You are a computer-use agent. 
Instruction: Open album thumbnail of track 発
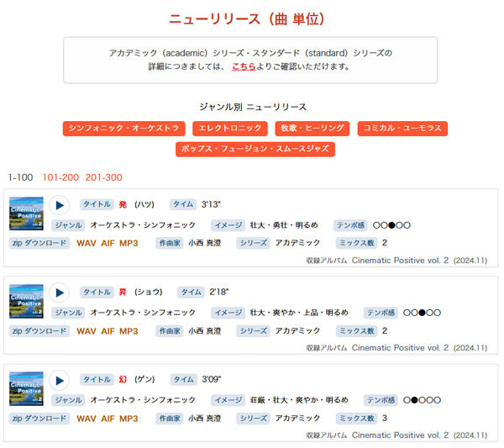[x=26, y=213]
